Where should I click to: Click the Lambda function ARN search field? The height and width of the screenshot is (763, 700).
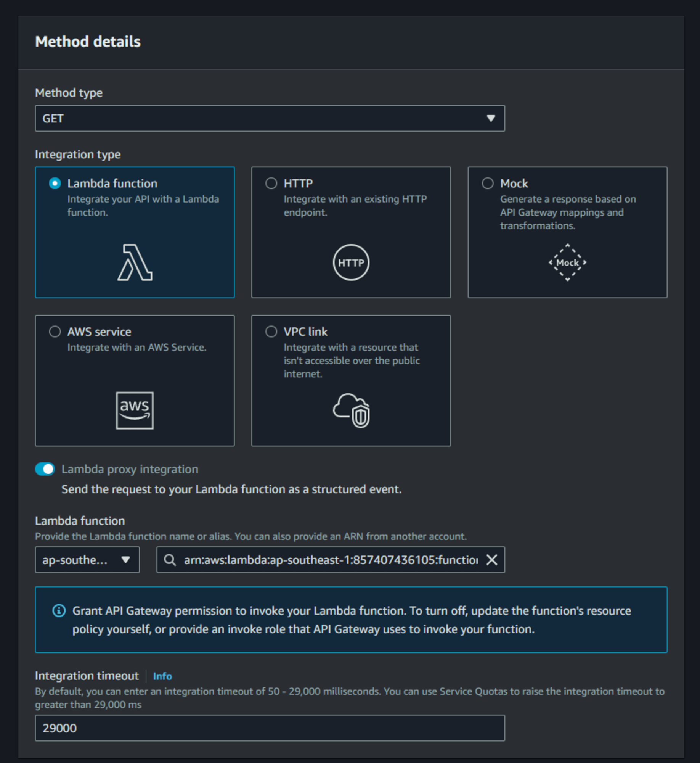coord(331,560)
